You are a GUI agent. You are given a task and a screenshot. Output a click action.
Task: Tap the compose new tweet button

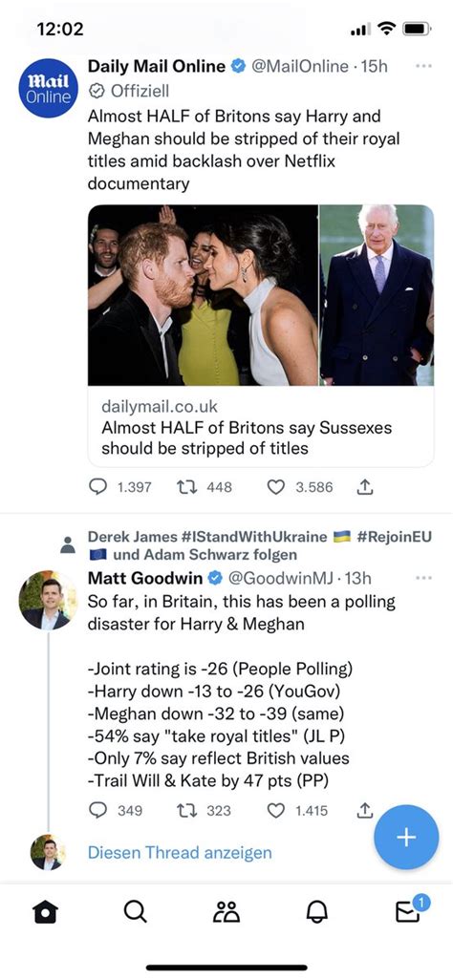(x=406, y=837)
